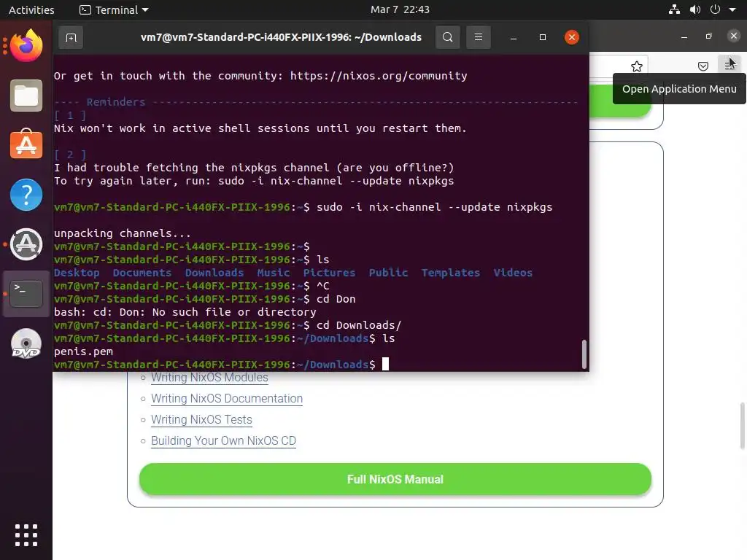Open the Full NixOS Manual button
Image resolution: width=747 pixels, height=560 pixels.
[x=395, y=479]
